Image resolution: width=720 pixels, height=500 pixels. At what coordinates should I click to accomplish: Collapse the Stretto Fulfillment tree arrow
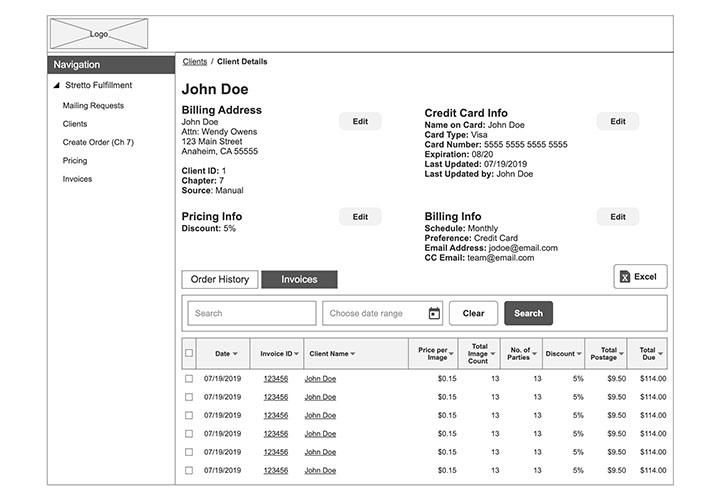56,85
